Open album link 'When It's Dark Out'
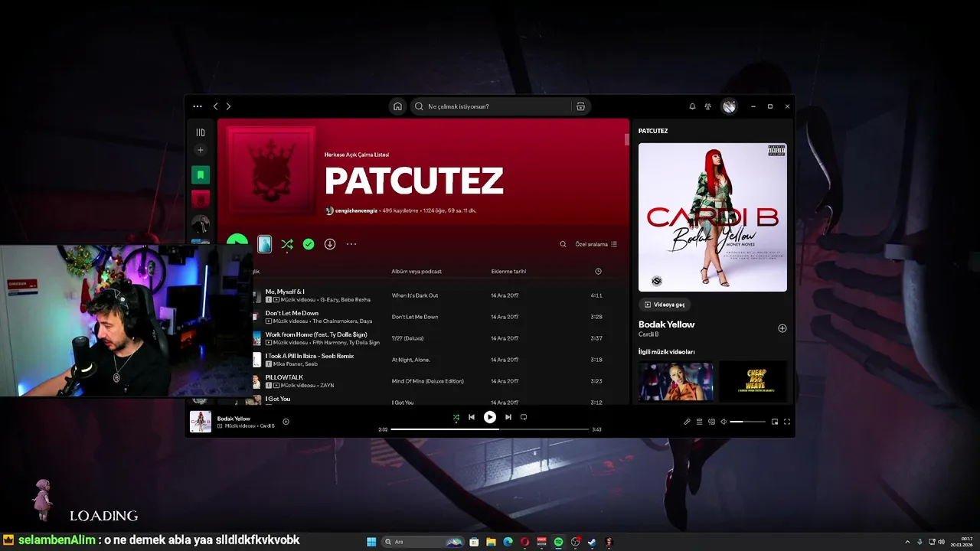Screen dimensions: 980x551 [415, 295]
